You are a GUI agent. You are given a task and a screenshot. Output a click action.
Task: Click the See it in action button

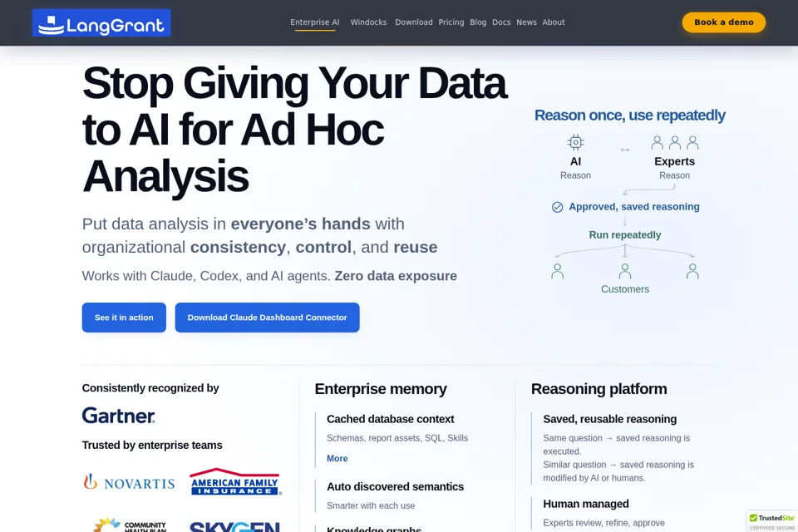coord(124,318)
